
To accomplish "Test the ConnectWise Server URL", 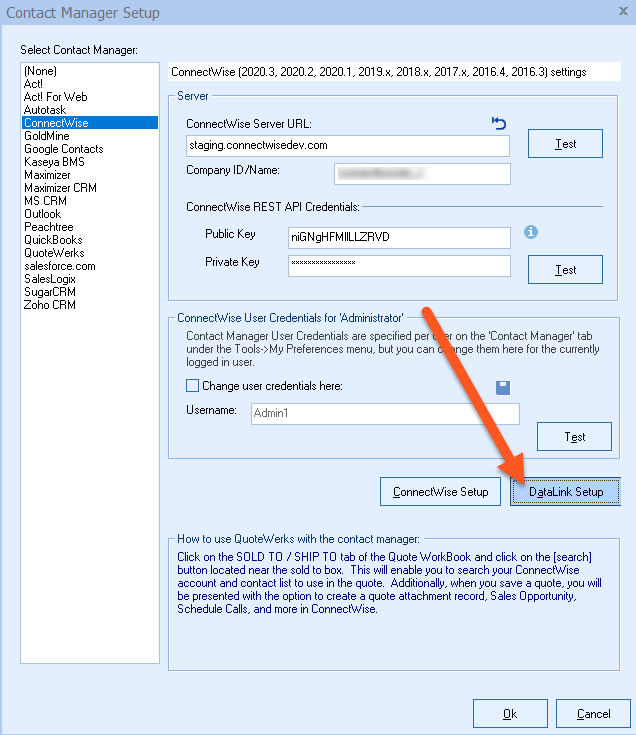I will click(565, 143).
